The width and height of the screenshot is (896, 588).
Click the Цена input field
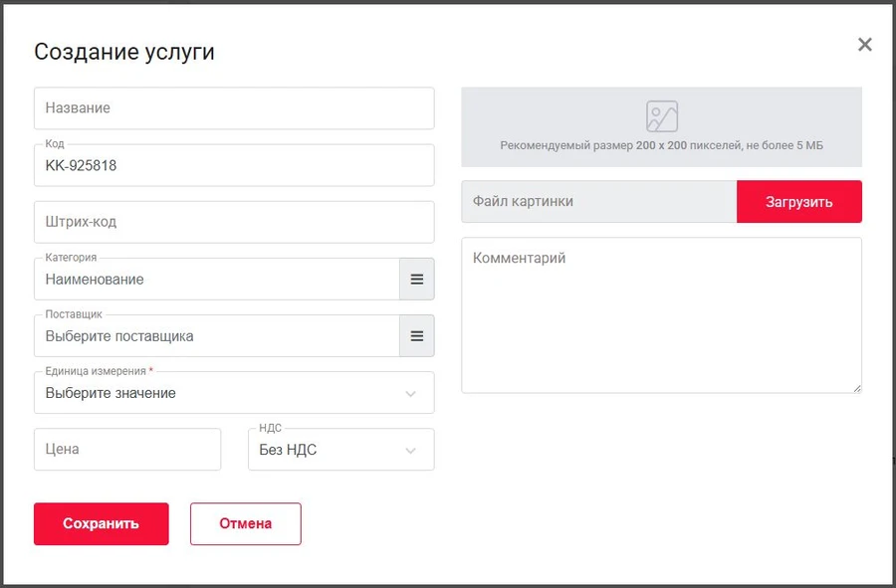coord(127,450)
